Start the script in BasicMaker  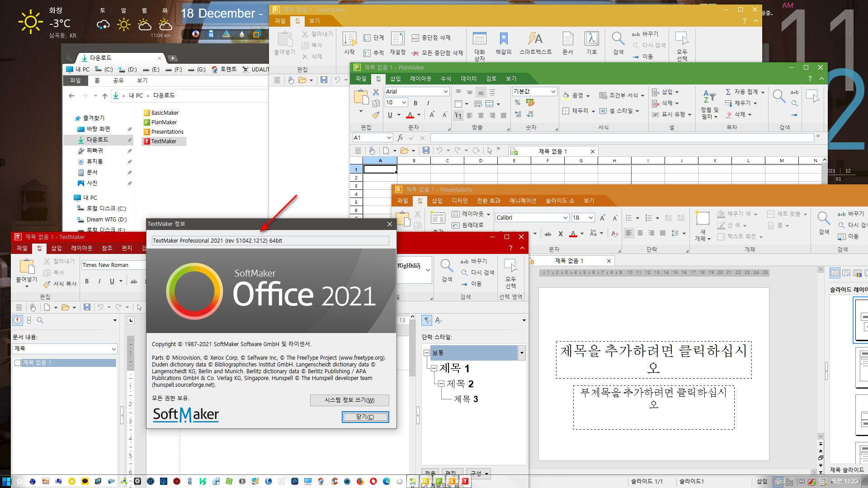click(x=349, y=43)
